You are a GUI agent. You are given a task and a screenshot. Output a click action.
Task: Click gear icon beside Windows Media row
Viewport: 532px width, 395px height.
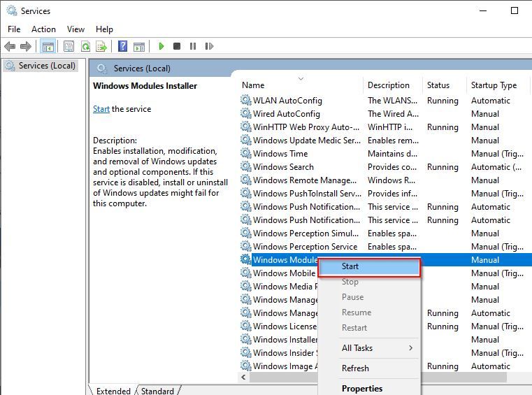[245, 286]
